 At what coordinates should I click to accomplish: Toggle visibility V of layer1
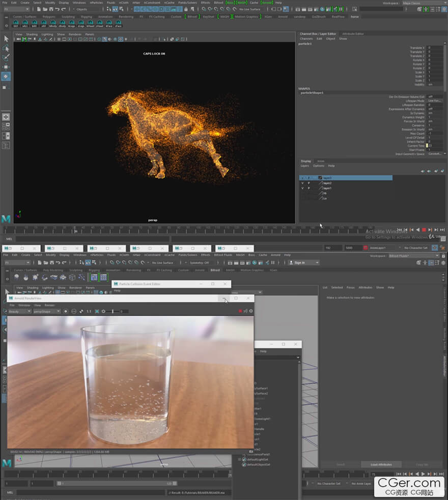point(302,188)
